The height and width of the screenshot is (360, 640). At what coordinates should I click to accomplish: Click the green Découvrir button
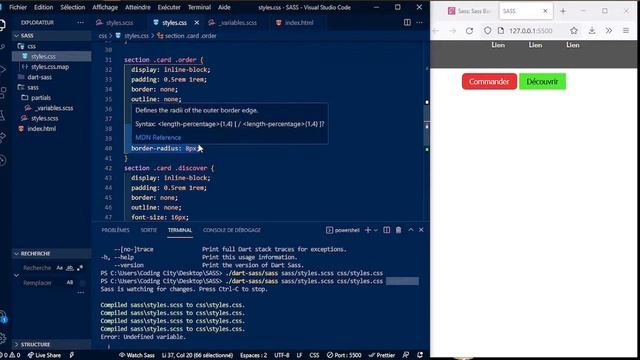click(542, 82)
